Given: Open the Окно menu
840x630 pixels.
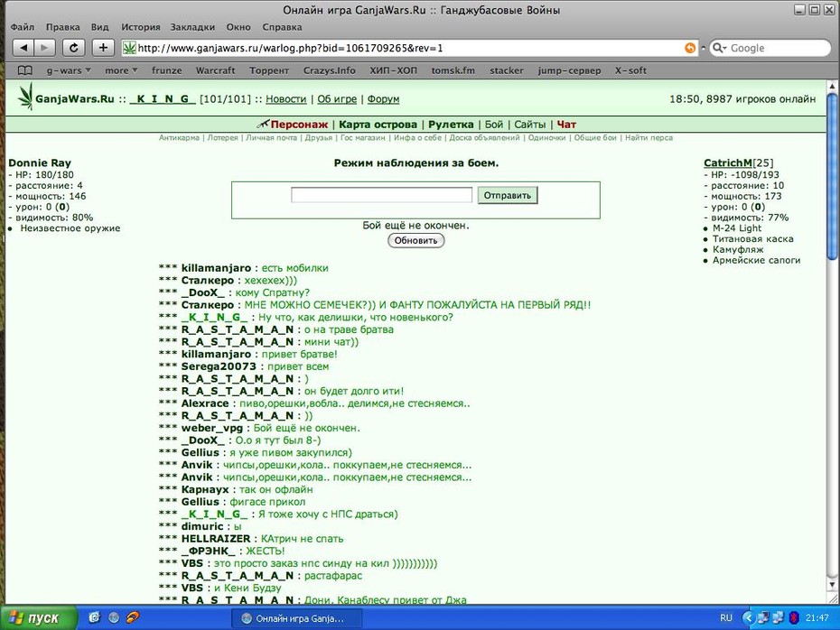Looking at the screenshot, I should click(x=238, y=27).
